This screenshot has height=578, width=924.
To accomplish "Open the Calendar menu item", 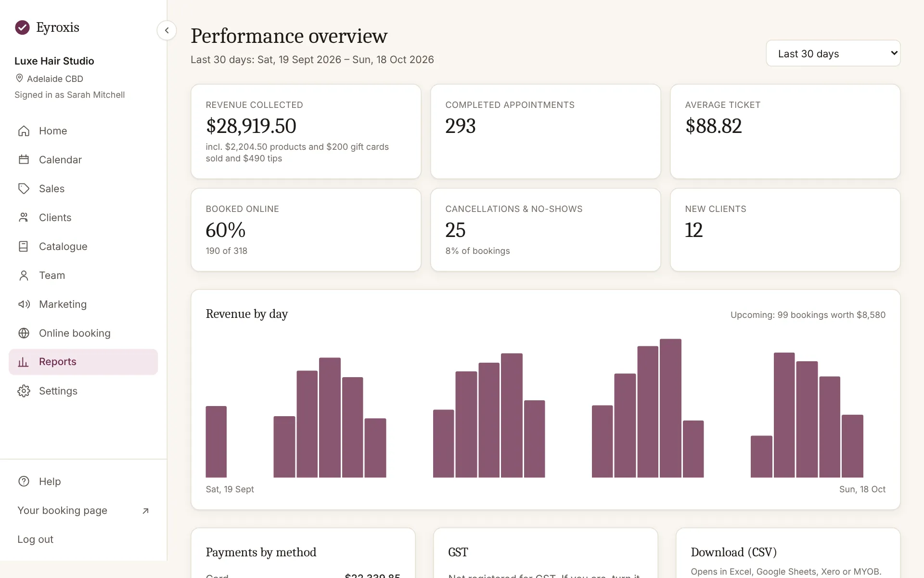I will pos(83,159).
